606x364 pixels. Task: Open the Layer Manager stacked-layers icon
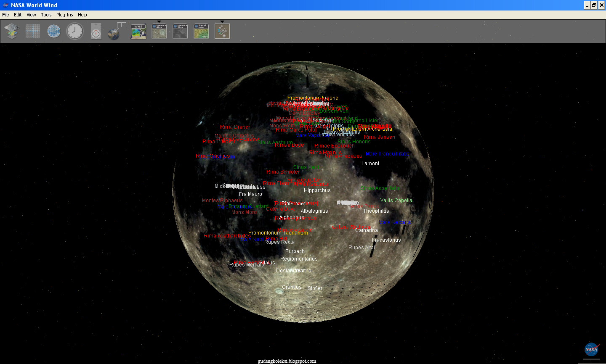(x=12, y=32)
